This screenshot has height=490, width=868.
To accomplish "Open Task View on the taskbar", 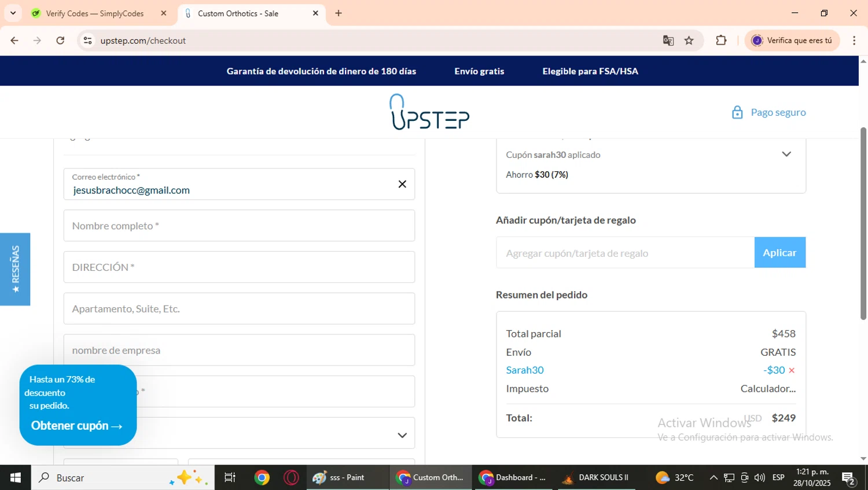I will (230, 477).
